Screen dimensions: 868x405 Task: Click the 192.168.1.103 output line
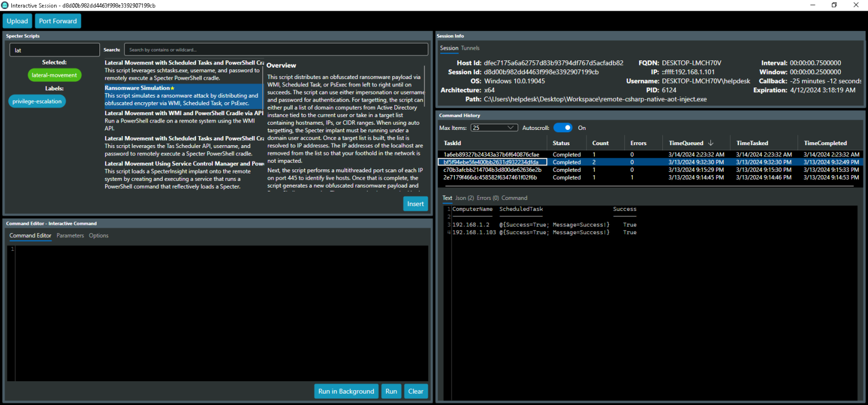pyautogui.click(x=544, y=232)
